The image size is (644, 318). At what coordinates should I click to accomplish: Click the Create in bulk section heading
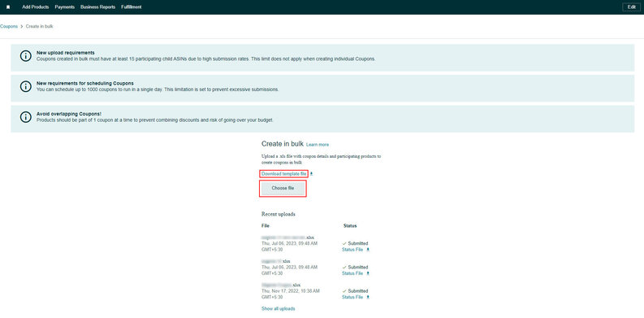point(283,144)
